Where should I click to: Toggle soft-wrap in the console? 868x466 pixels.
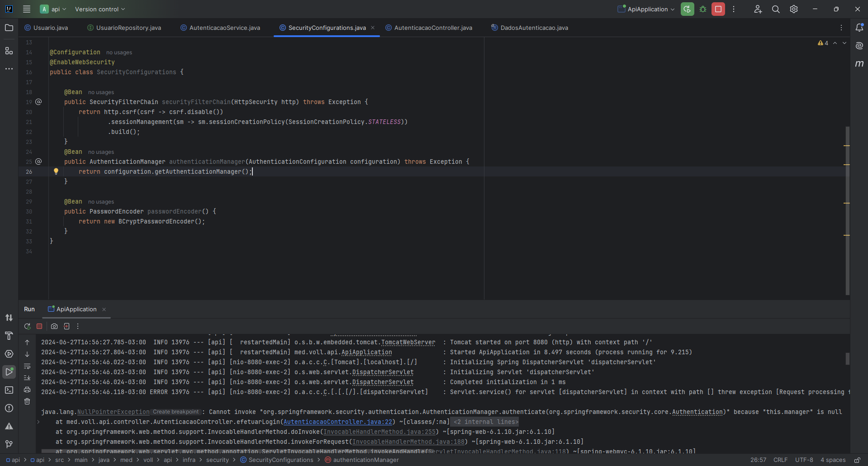pyautogui.click(x=27, y=366)
